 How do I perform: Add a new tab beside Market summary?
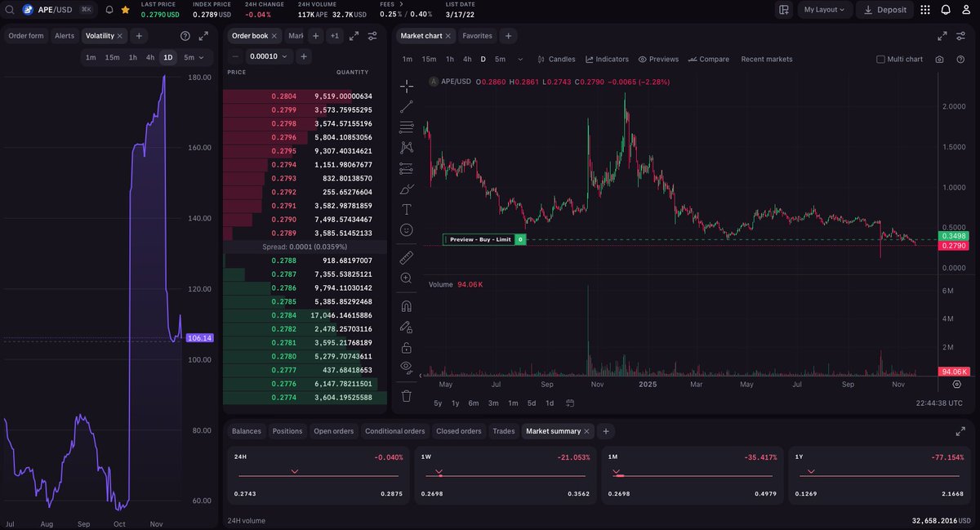point(605,431)
